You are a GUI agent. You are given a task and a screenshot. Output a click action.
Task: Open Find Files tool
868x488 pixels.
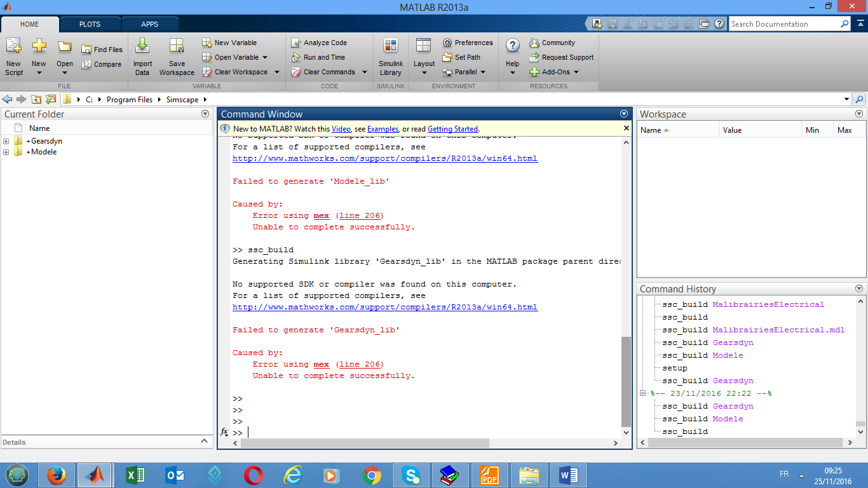click(x=102, y=50)
